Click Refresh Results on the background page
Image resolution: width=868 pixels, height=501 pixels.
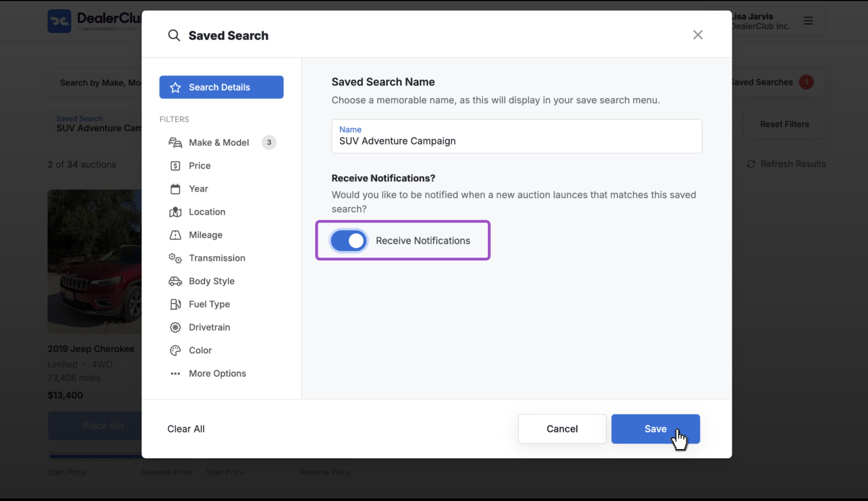tap(786, 164)
